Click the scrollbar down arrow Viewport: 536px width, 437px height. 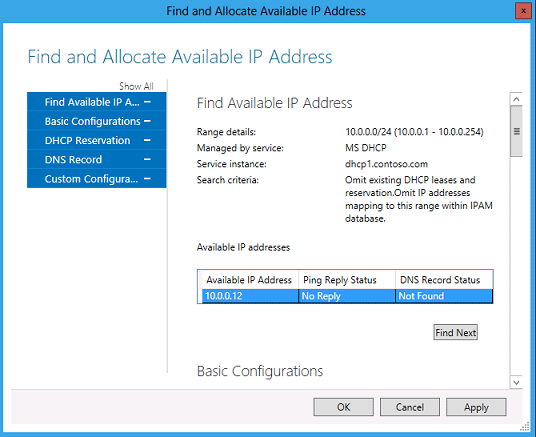point(516,382)
